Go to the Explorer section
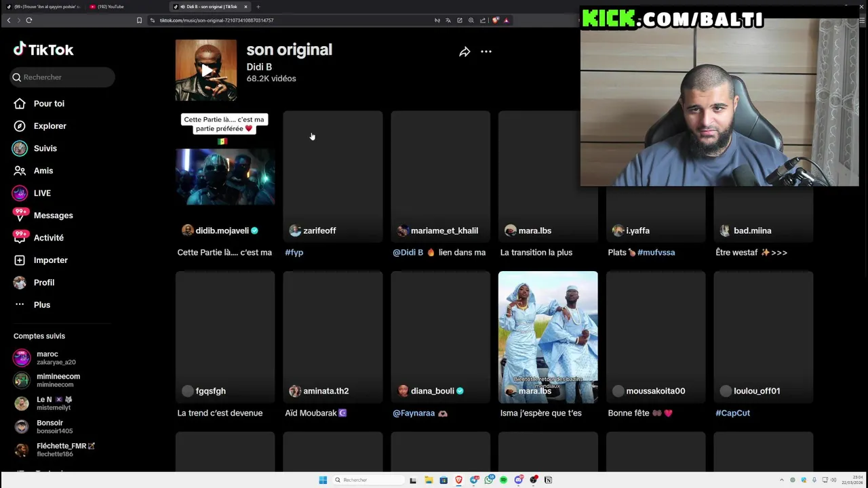 tap(40, 126)
